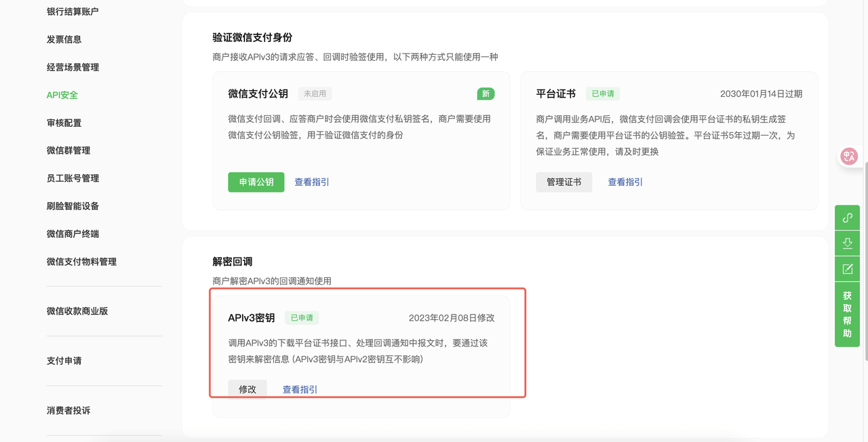
Task: Click the 未启用 tag beside 微信支付公钥
Action: (315, 94)
